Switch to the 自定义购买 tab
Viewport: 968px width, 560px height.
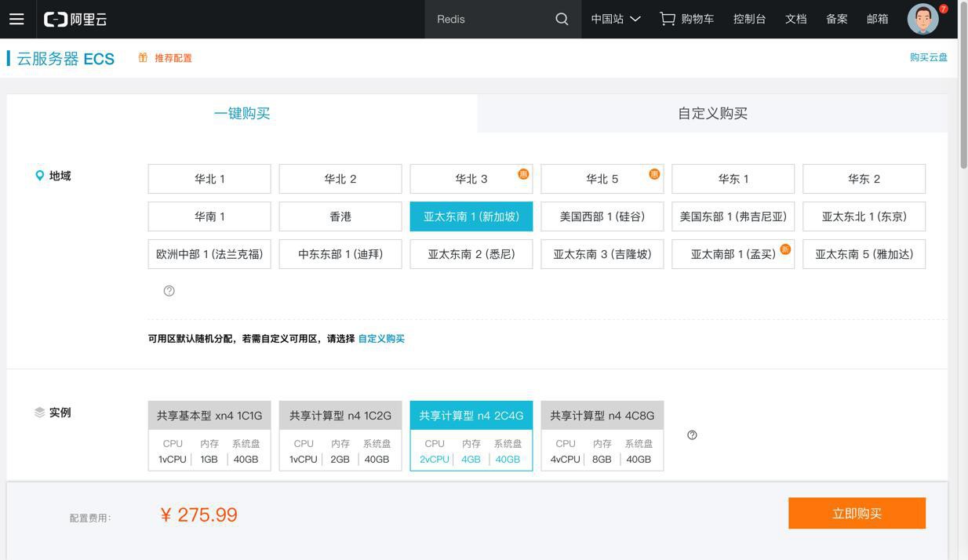712,114
